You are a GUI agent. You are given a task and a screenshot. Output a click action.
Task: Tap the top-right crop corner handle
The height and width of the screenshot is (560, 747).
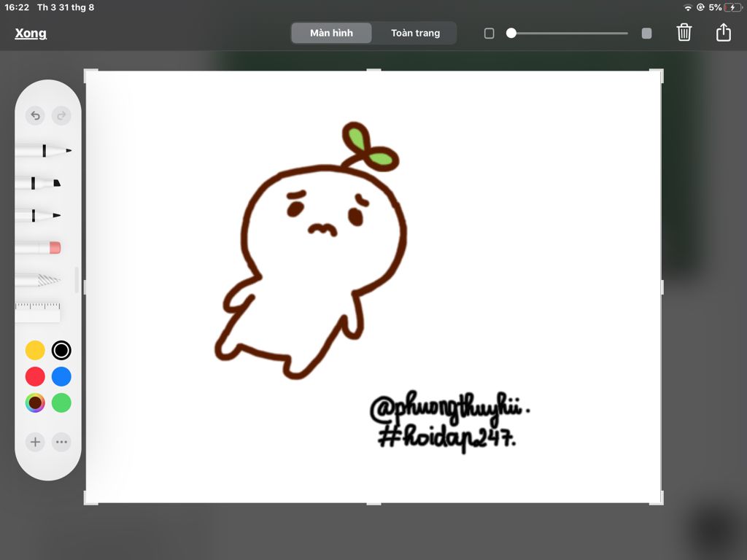pos(658,74)
